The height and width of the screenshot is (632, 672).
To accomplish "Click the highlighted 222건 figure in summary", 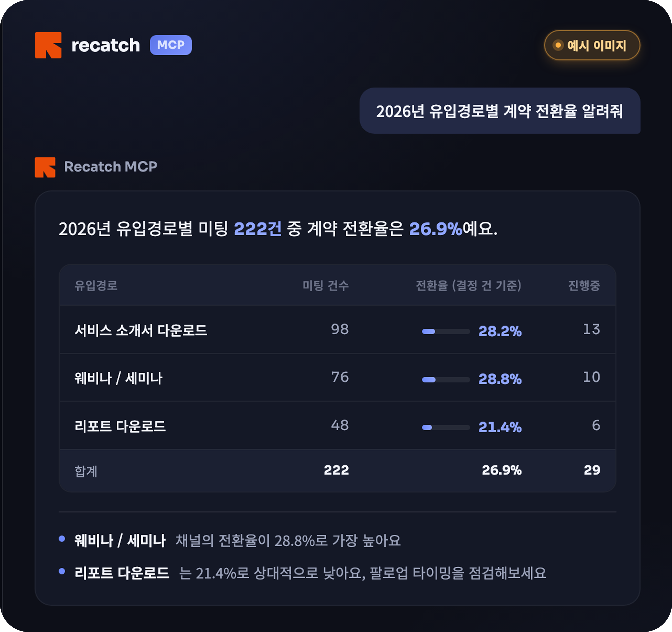I will tap(258, 229).
